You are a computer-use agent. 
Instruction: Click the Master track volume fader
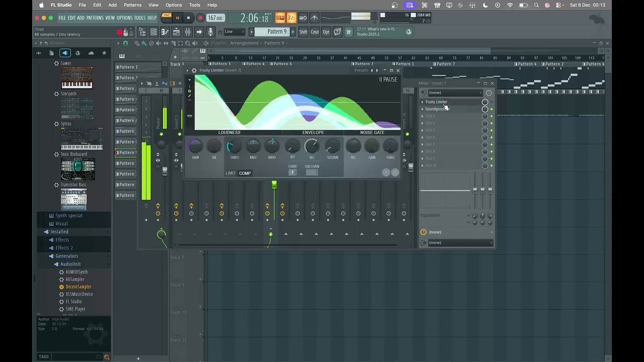pyautogui.click(x=165, y=171)
